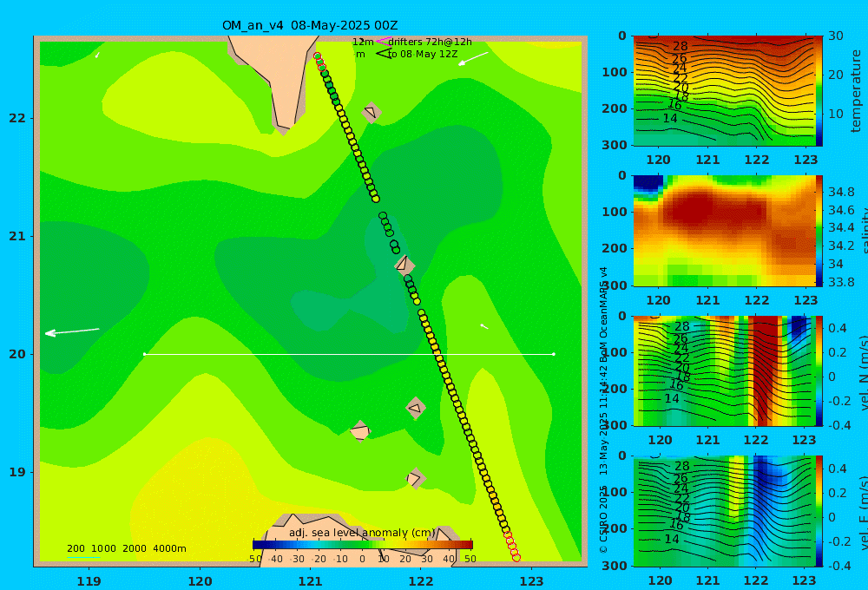Click the 'vel. E (m/s)' axis label

[x=862, y=513]
